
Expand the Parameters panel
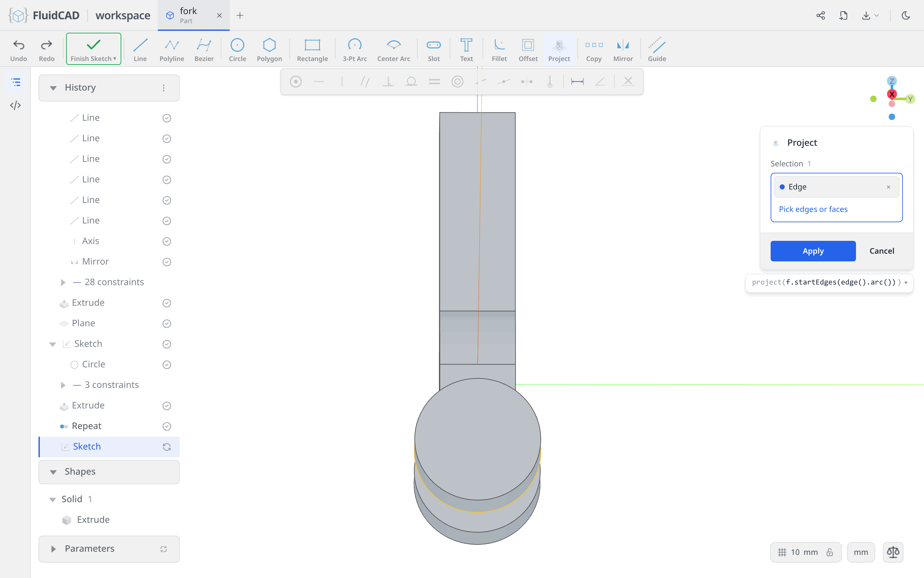[53, 549]
